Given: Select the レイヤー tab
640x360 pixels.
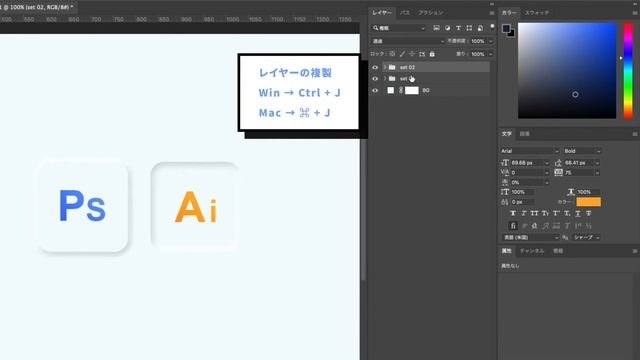Looking at the screenshot, I should tap(382, 13).
